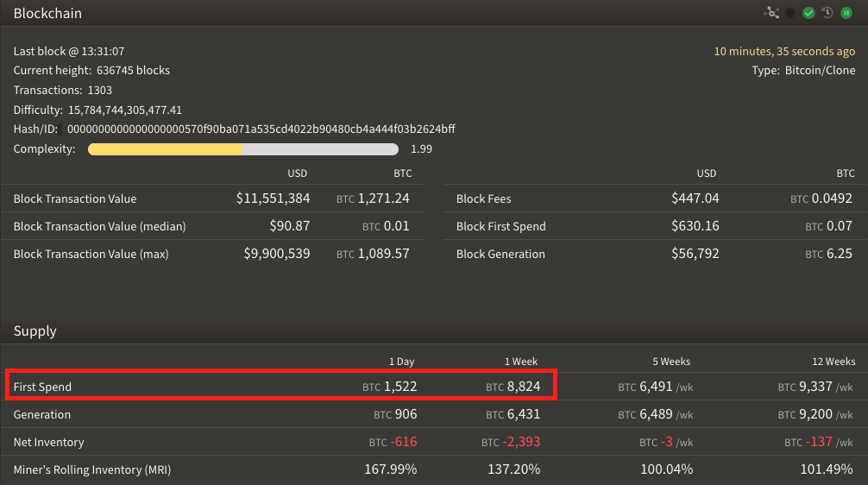
Task: Open the history clock icon
Action: tap(827, 13)
